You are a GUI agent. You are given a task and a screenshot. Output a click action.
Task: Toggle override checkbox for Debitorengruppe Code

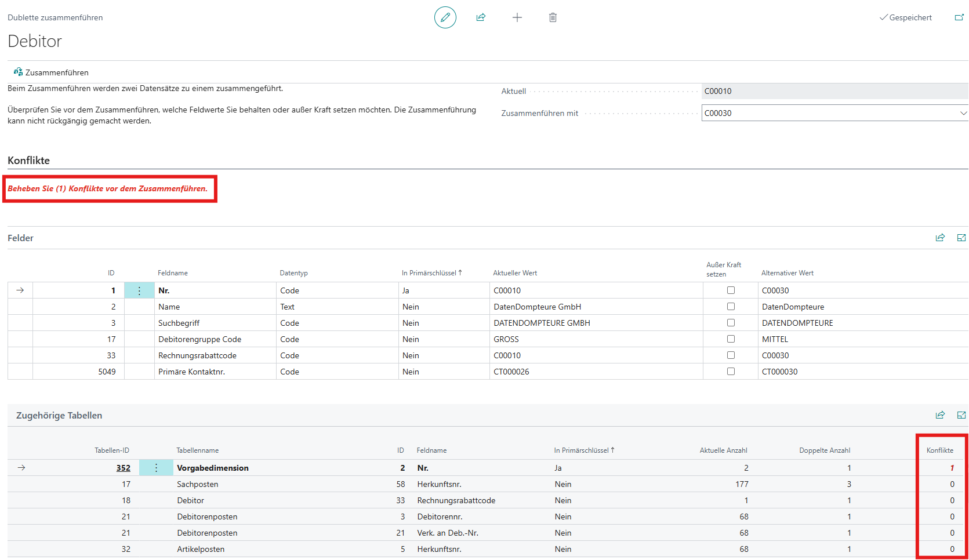point(731,339)
